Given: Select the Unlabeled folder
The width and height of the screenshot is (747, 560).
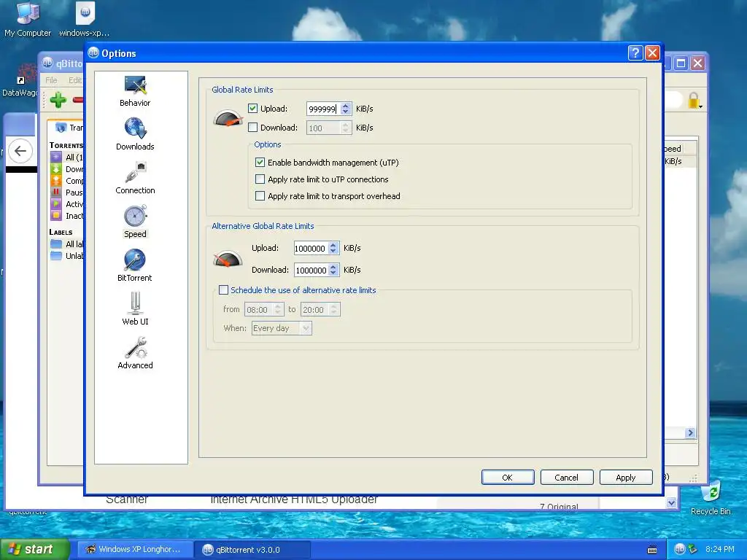Looking at the screenshot, I should pos(67,256).
